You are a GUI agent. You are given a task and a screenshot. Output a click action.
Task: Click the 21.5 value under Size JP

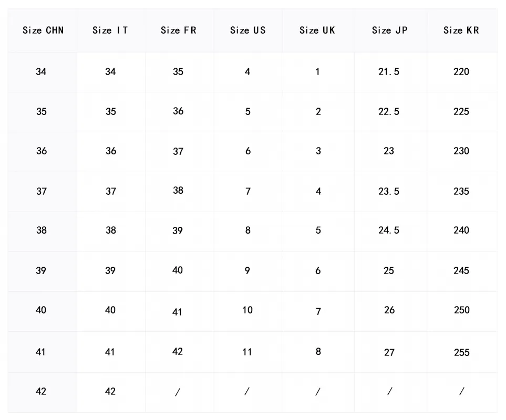click(x=389, y=71)
